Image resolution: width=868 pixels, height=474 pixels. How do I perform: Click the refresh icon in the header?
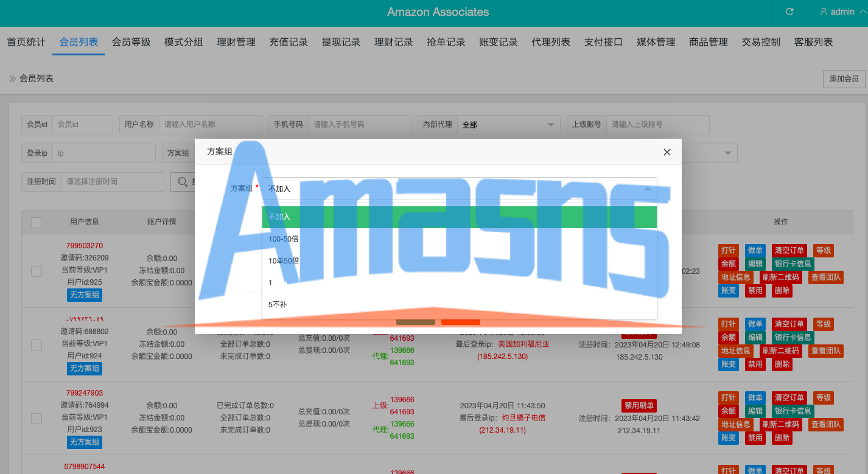789,12
